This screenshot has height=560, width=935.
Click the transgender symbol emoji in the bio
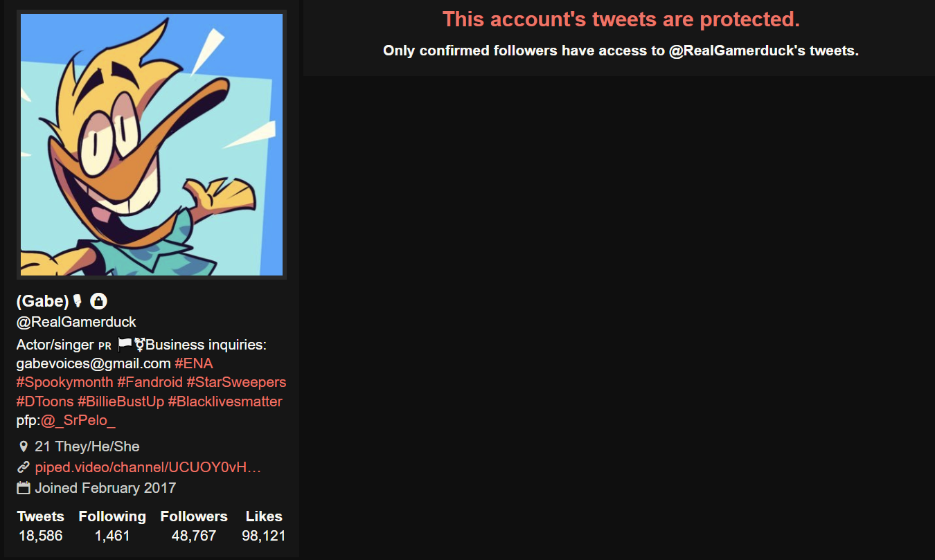tap(139, 344)
